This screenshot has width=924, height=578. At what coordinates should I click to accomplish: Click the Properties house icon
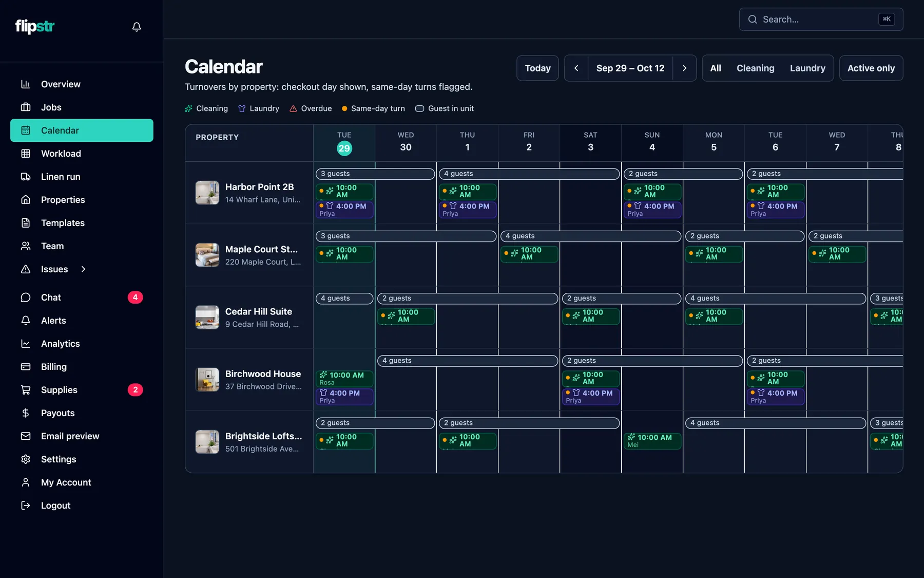point(26,200)
